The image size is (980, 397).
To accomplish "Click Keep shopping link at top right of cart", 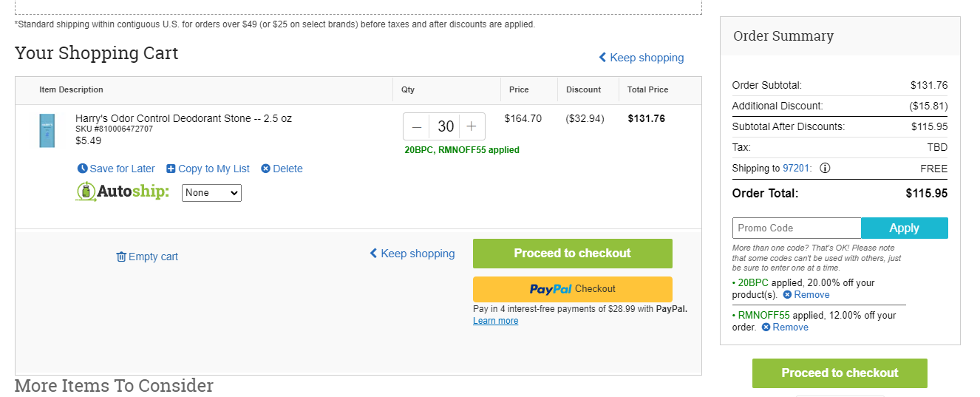I will click(x=641, y=58).
